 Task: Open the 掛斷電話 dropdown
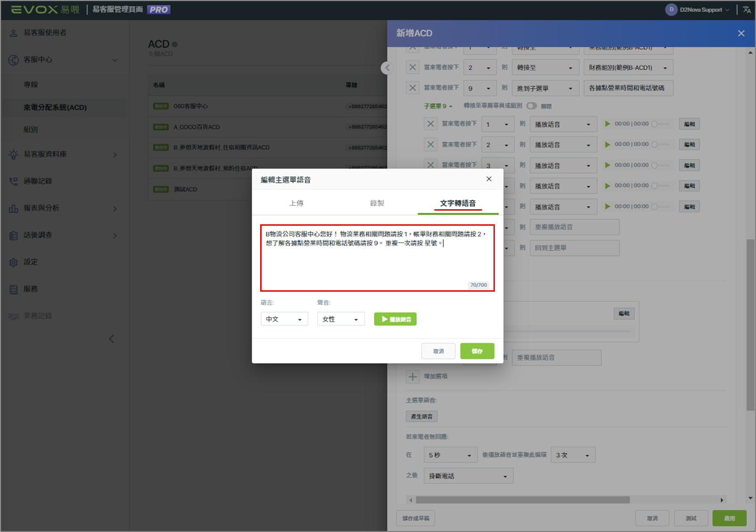point(468,476)
